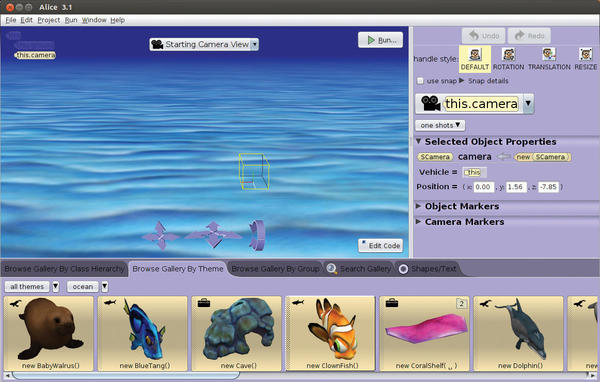Click the number 2 badge on CoralShelf
This screenshot has height=382, width=600.
(461, 304)
